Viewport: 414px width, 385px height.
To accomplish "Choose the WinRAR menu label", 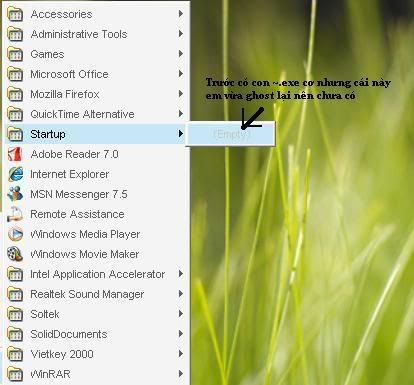I will click(50, 374).
